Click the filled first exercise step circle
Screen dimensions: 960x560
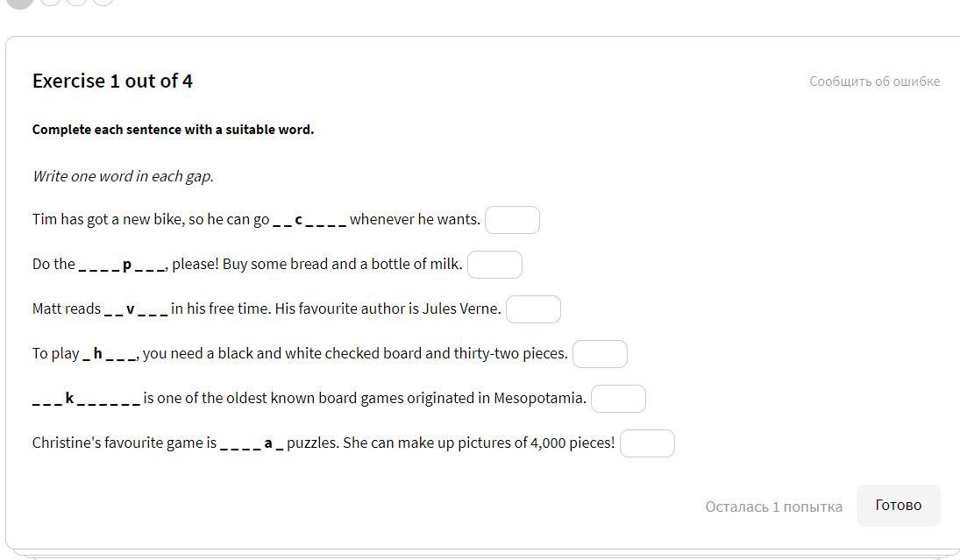coord(19,1)
